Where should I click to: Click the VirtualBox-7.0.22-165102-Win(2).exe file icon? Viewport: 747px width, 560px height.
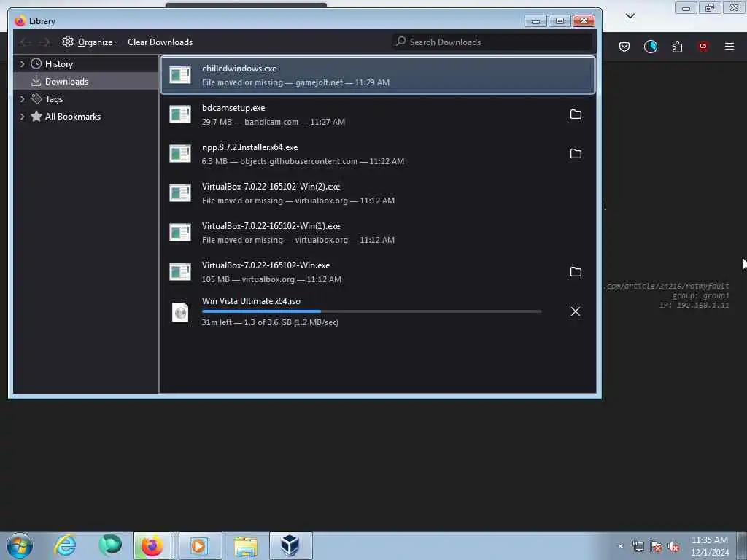click(x=180, y=192)
